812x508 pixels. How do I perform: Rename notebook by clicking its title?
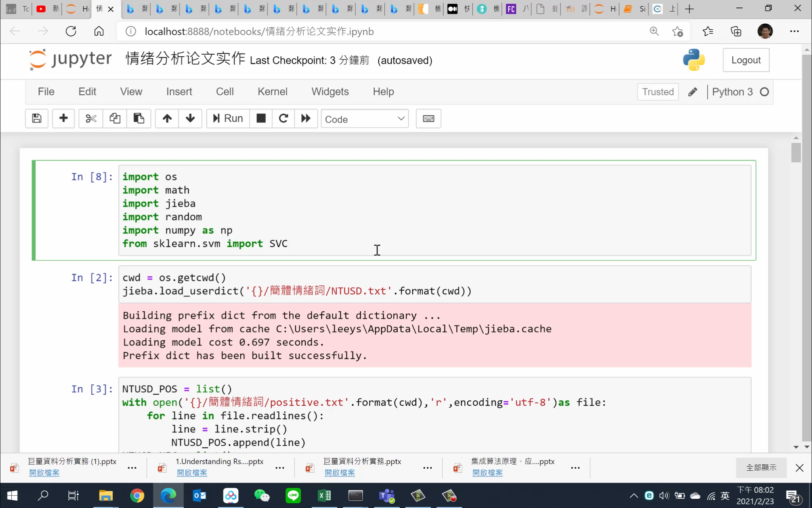point(186,59)
